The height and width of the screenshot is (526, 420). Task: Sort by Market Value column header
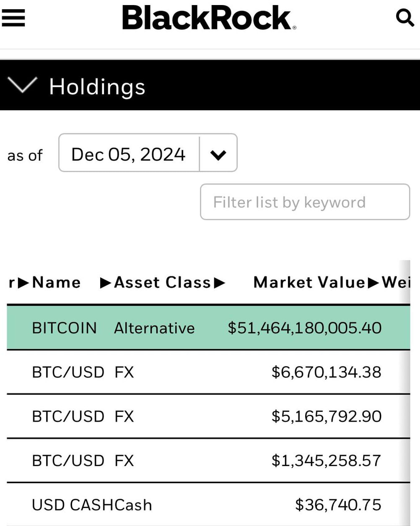tap(309, 282)
